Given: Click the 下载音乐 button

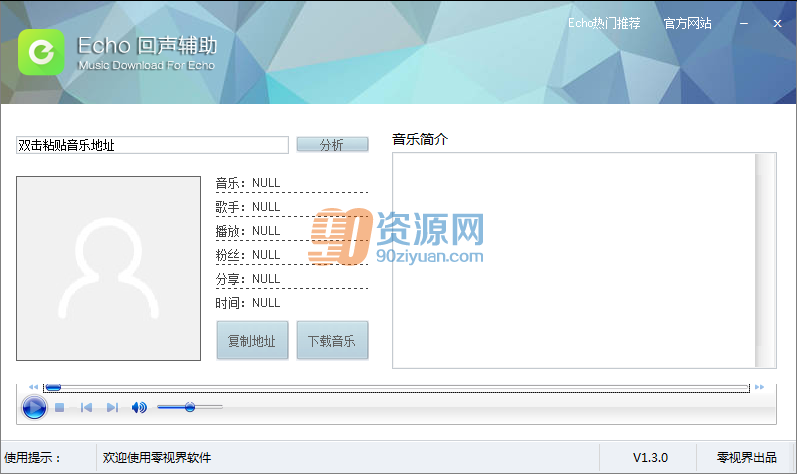Looking at the screenshot, I should tap(332, 340).
